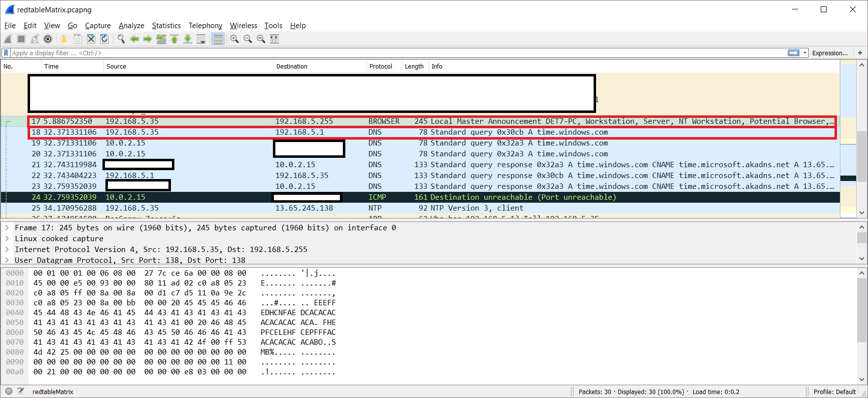Zoom out the main window text
The width and height of the screenshot is (868, 398).
[248, 39]
